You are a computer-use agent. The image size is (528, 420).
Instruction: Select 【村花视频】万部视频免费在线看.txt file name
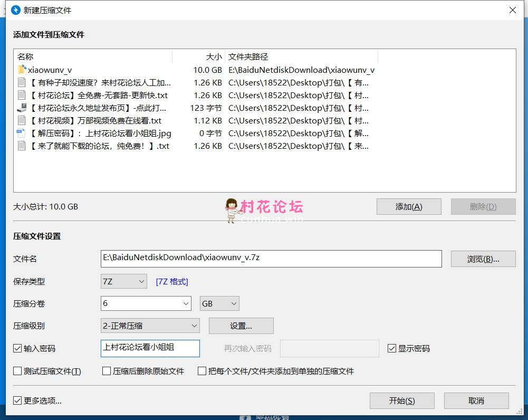96,121
